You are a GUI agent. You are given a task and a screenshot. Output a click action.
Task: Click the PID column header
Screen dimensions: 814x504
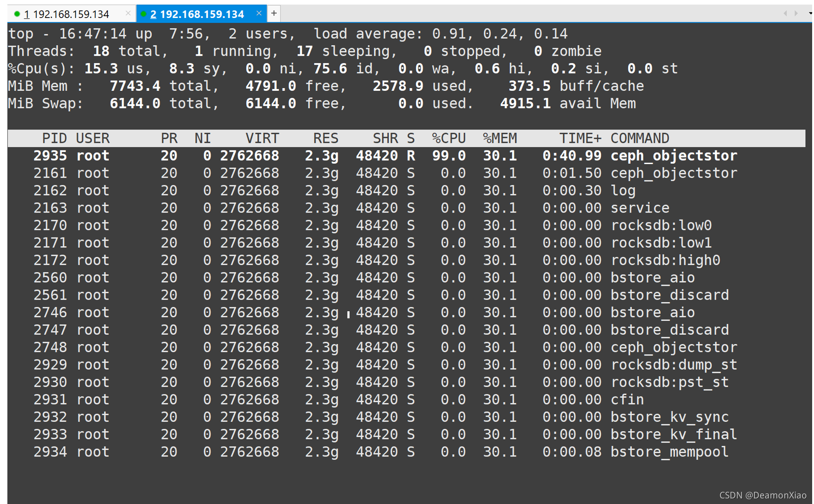click(x=54, y=138)
